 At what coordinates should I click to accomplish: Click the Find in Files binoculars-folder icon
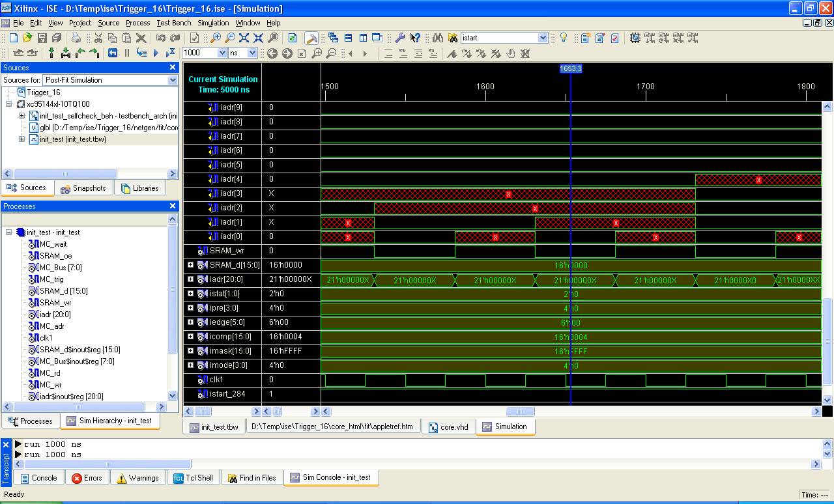click(453, 38)
